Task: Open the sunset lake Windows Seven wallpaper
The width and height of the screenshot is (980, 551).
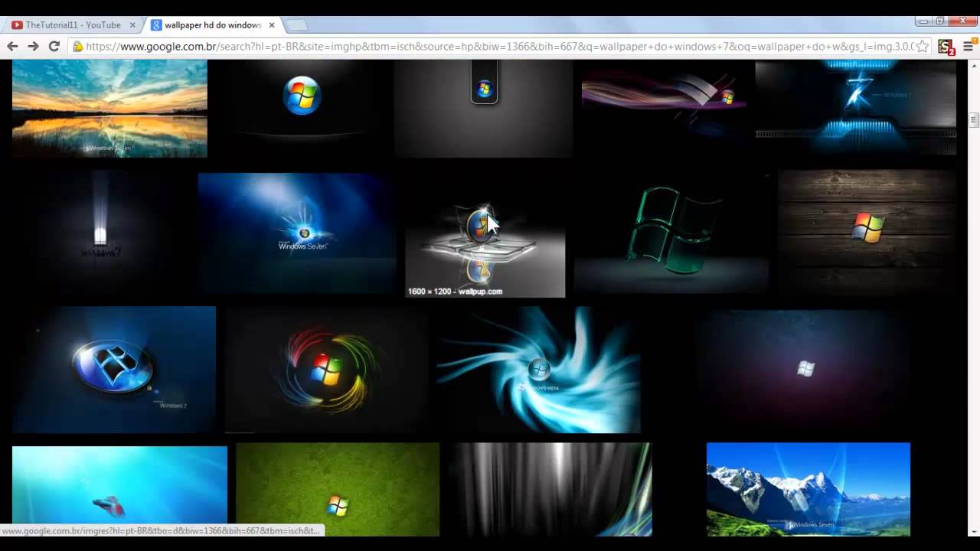Action: [x=109, y=109]
